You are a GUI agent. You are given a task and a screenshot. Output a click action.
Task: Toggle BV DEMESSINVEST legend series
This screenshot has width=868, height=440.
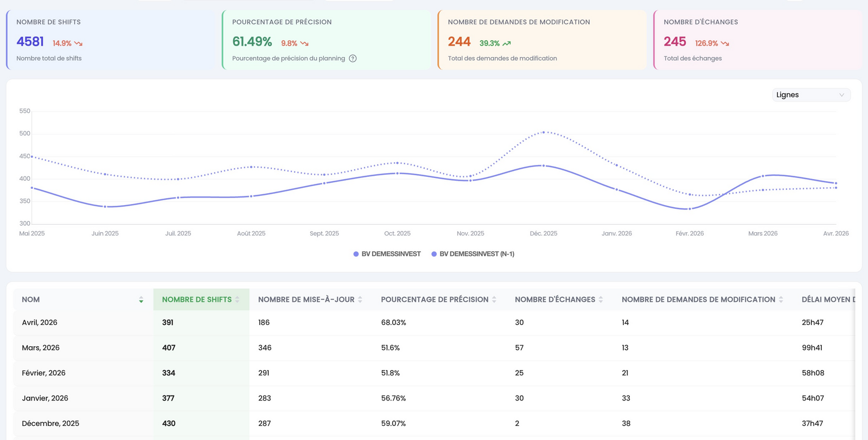(387, 254)
